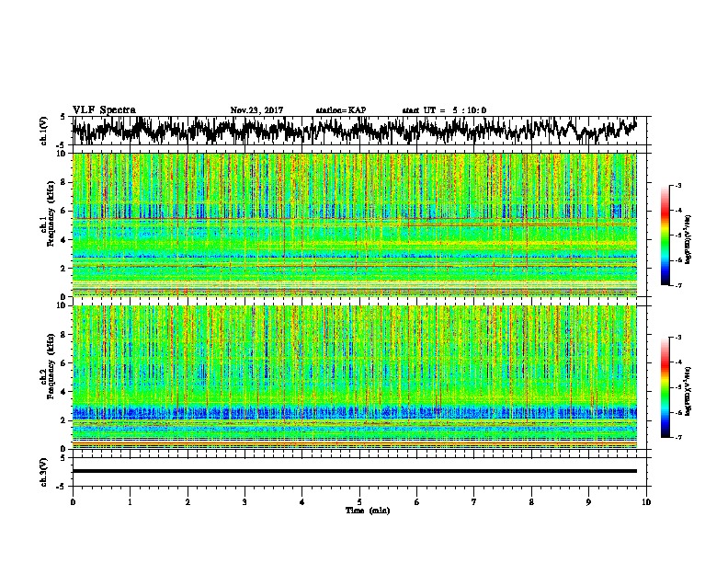Click the "start UT = 5 : 10: 0" text
This screenshot has width=728, height=563.
click(x=444, y=110)
